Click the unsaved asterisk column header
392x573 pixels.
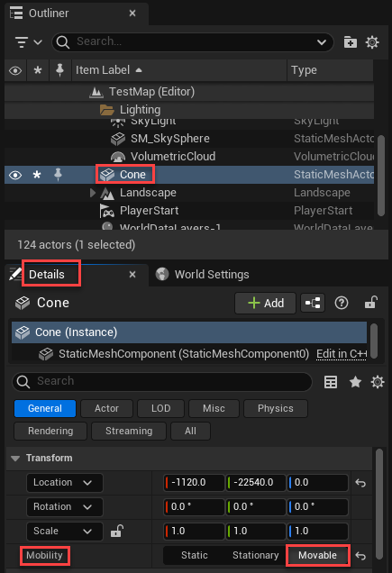coord(38,70)
